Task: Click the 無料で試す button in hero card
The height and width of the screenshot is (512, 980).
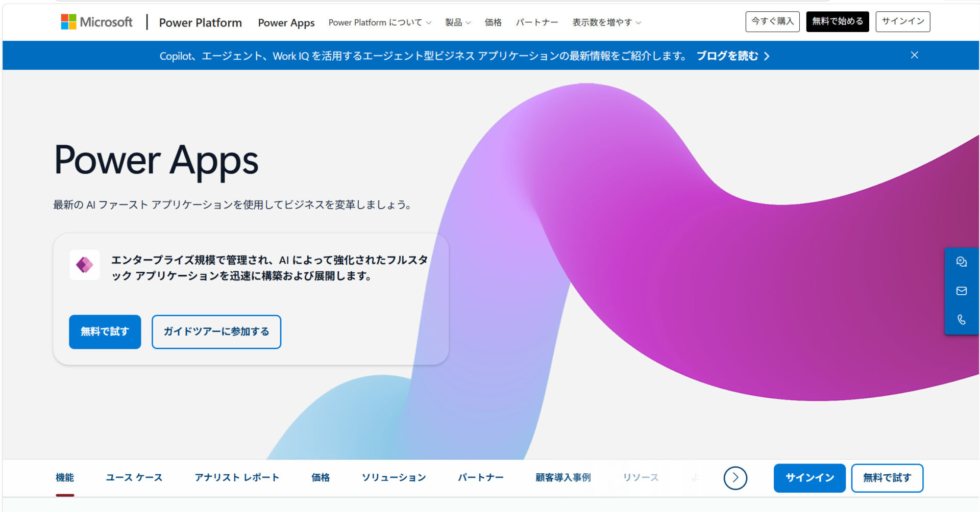Action: [x=105, y=331]
